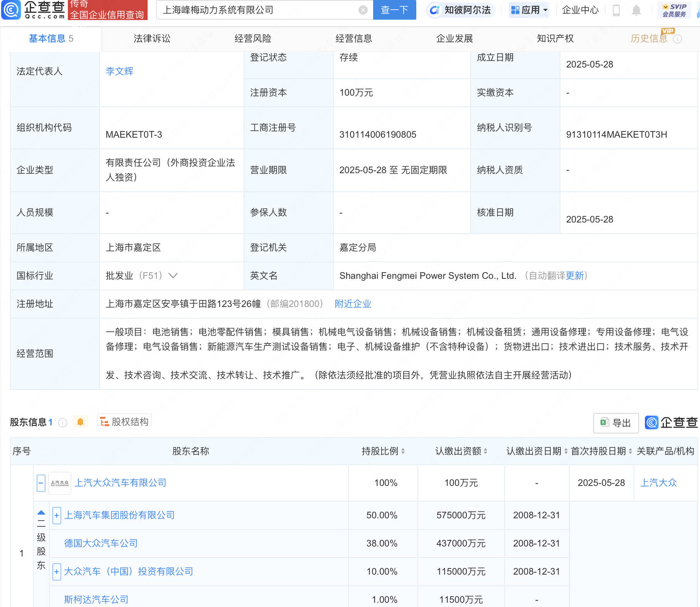Open the notifications bell in the header
This screenshot has height=607, width=700.
pos(636,10)
